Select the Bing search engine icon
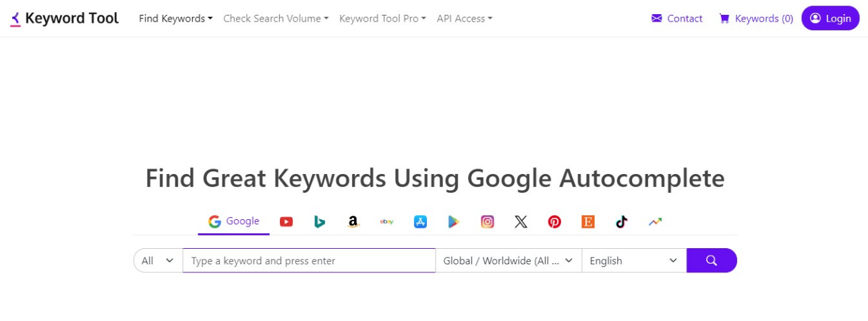Screen dimensions: 868x321 [x=320, y=221]
